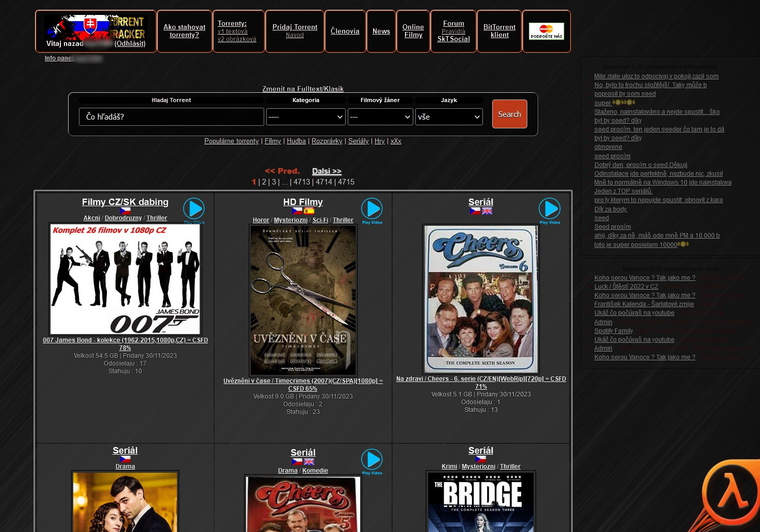Click the Rozprávky filter link

(327, 141)
